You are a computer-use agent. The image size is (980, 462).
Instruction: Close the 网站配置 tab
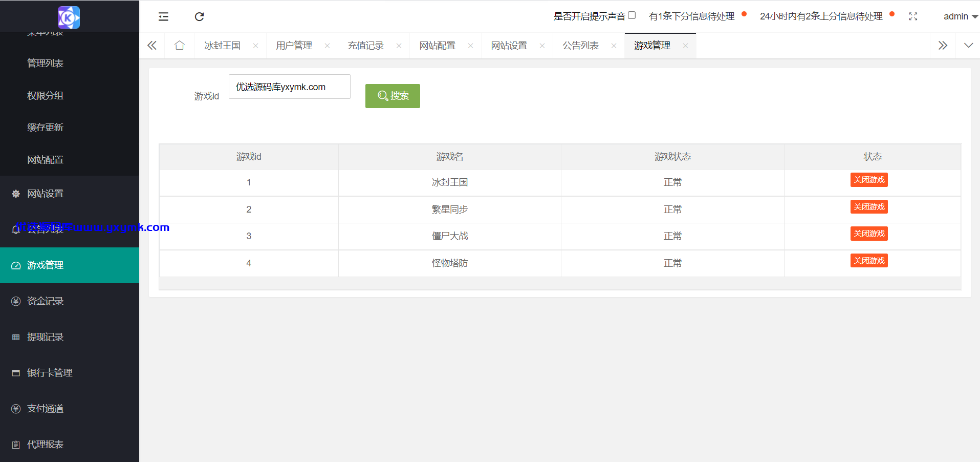click(x=470, y=46)
